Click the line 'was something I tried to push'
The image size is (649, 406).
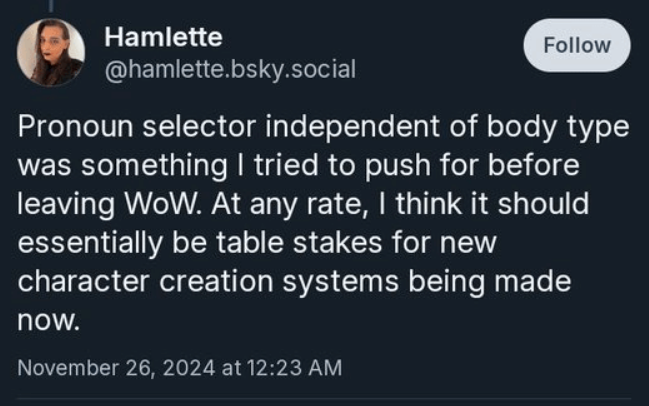[x=298, y=165]
